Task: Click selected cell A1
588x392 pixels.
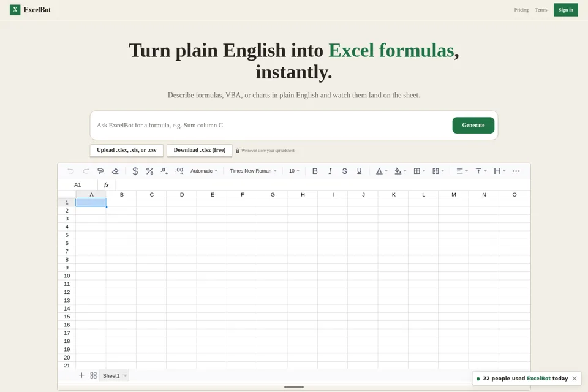Action: click(x=91, y=203)
